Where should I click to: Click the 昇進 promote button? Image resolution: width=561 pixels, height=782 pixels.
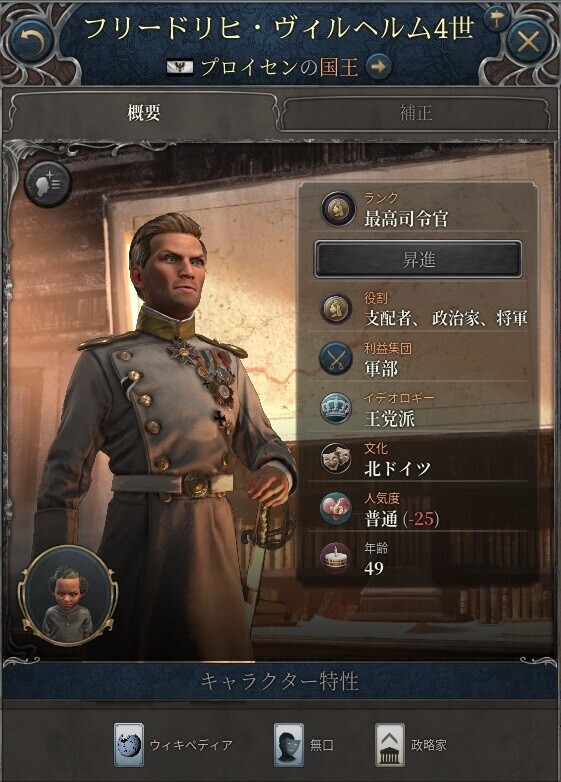coord(418,259)
